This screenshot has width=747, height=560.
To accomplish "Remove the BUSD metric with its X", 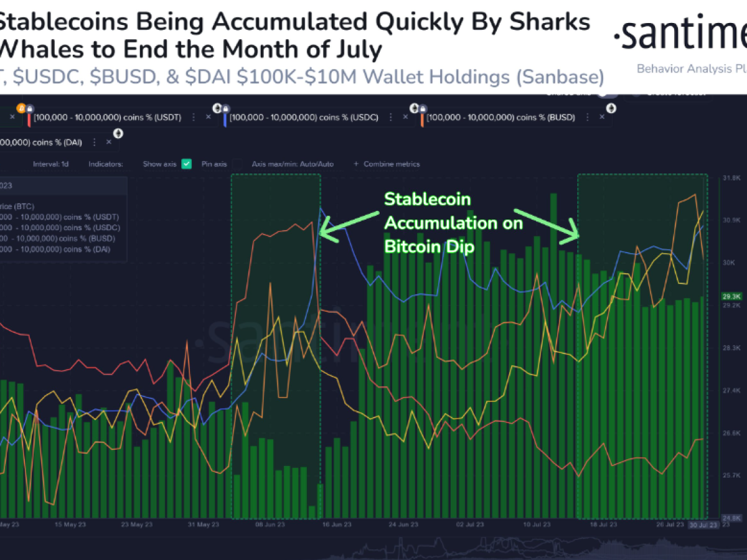I will point(603,117).
